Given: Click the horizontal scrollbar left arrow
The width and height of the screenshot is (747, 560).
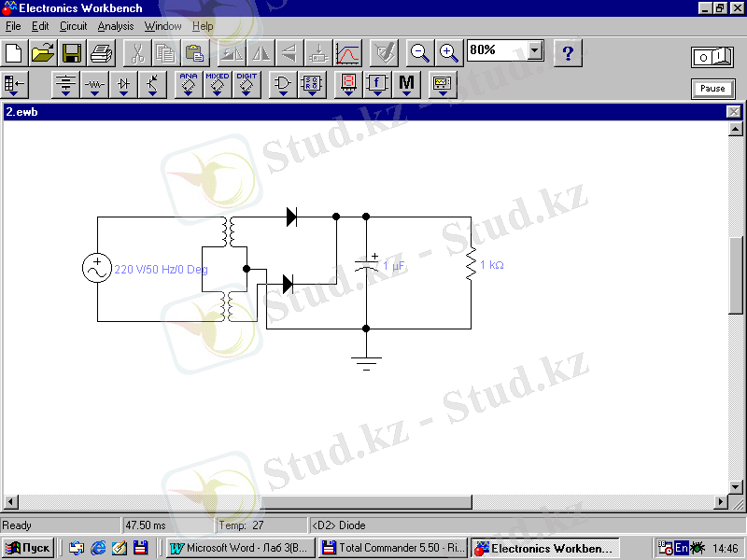Looking at the screenshot, I should [11, 501].
